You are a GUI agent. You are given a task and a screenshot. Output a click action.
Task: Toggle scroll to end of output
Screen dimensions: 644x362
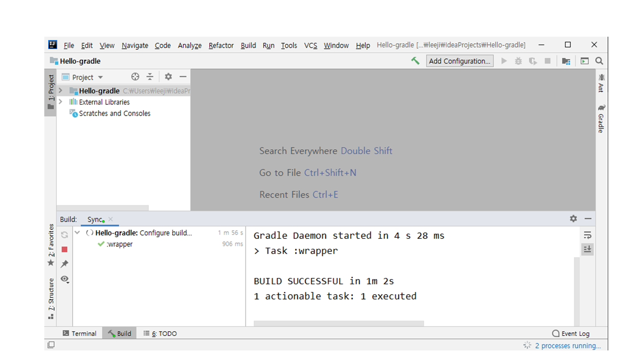click(587, 249)
